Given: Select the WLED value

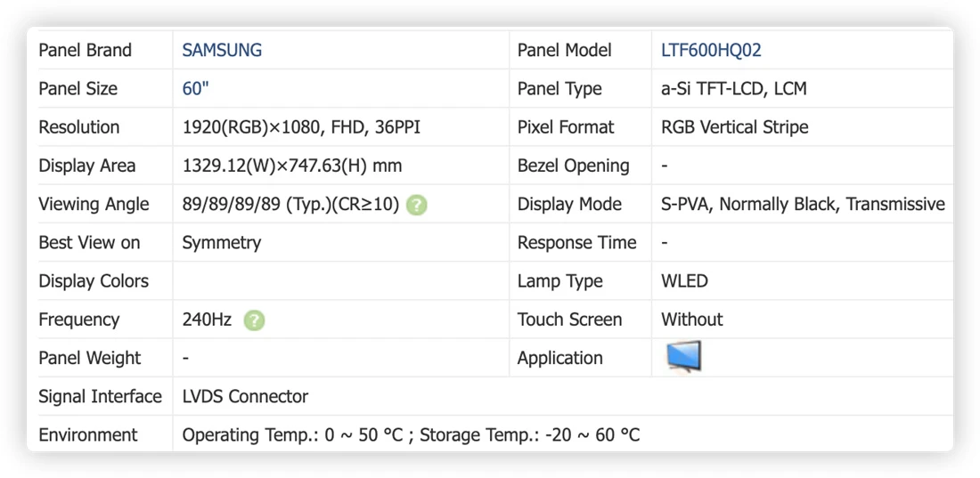Looking at the screenshot, I should click(x=684, y=281).
